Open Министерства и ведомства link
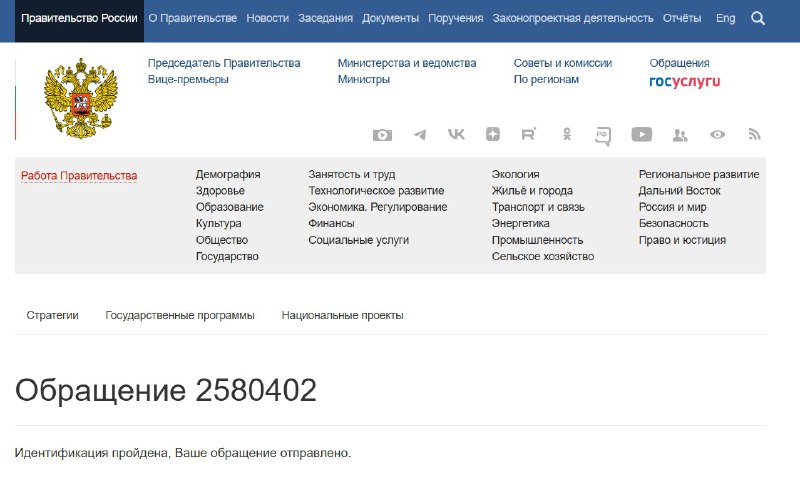The height and width of the screenshot is (496, 800). (x=407, y=63)
